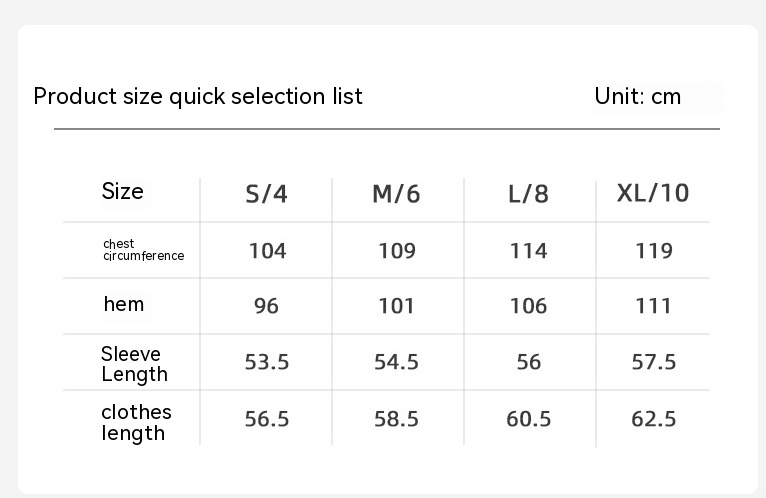
Task: Click the 'Size' header label
Action: pyautogui.click(x=122, y=191)
